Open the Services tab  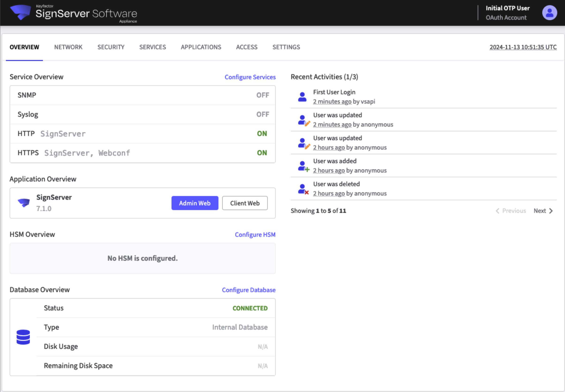click(x=153, y=47)
